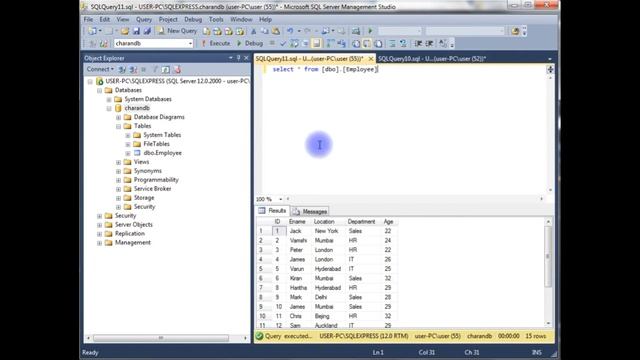Open the editor zoom 100 % dropdown

[280, 199]
